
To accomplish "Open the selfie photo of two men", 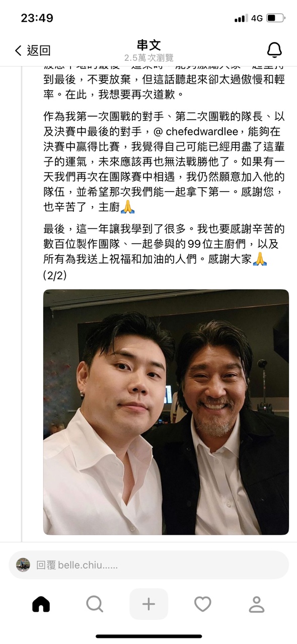I will coord(166,412).
